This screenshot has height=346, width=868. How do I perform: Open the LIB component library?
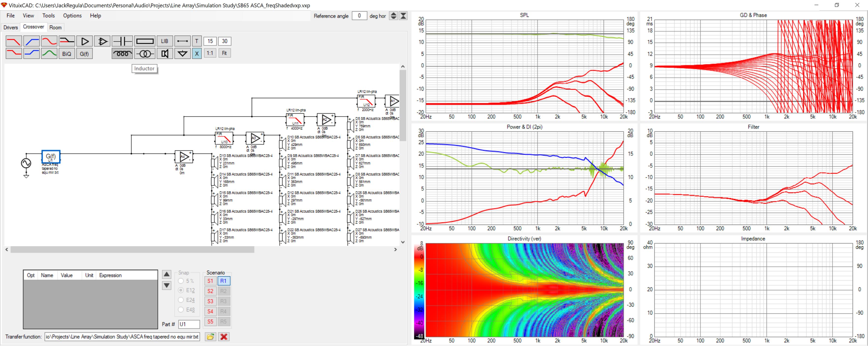[165, 41]
